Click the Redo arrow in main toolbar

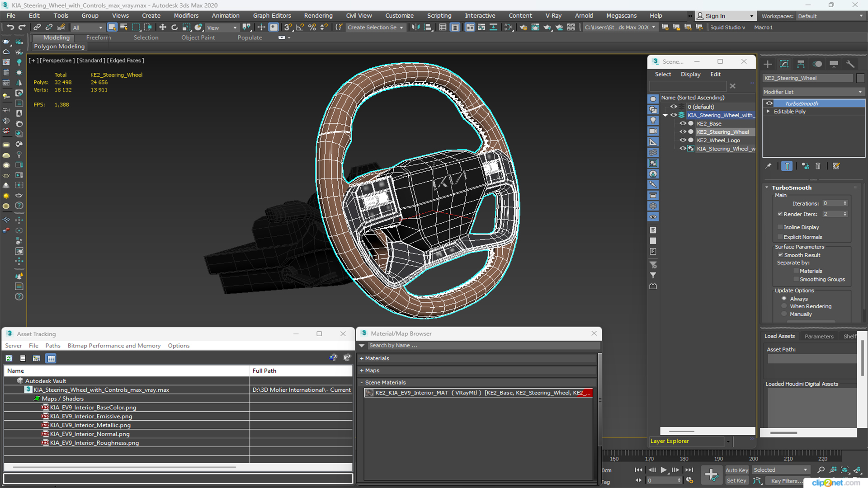pos(22,28)
